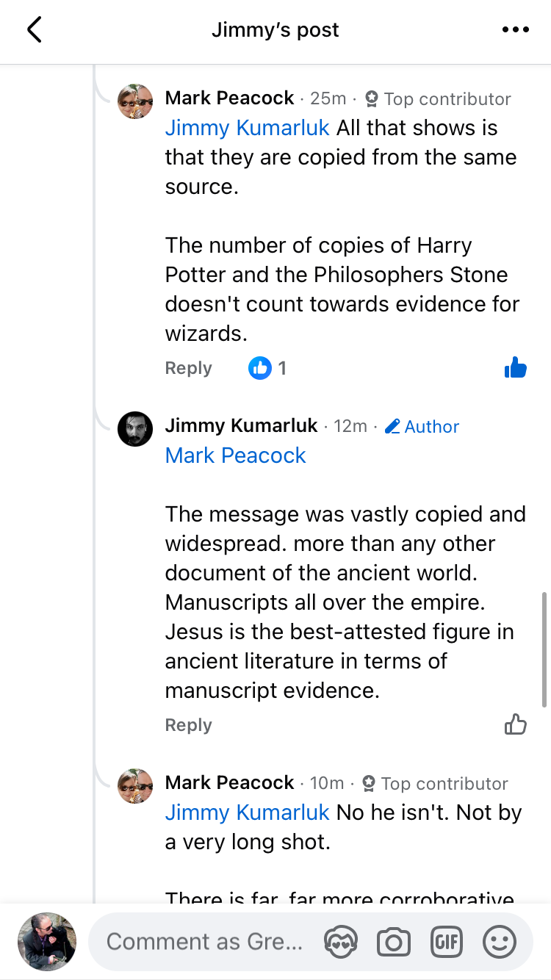This screenshot has width=551, height=980.
Task: Open the Mark Peacock mention link
Action: coord(235,455)
